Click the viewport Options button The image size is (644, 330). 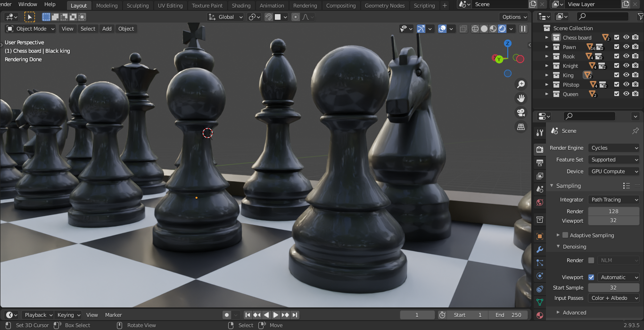[515, 17]
